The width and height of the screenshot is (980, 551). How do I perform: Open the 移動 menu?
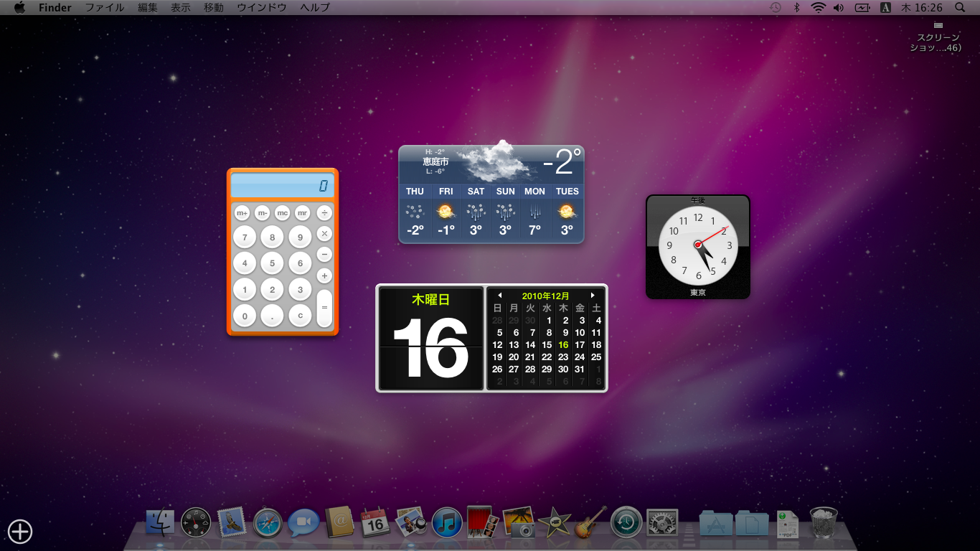[214, 7]
